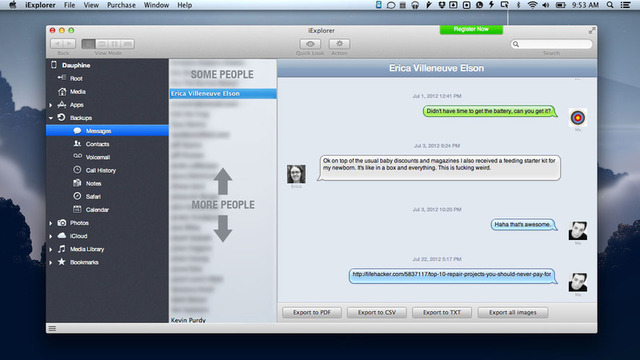Click Export to PDF button
This screenshot has width=640, height=360.
(312, 312)
